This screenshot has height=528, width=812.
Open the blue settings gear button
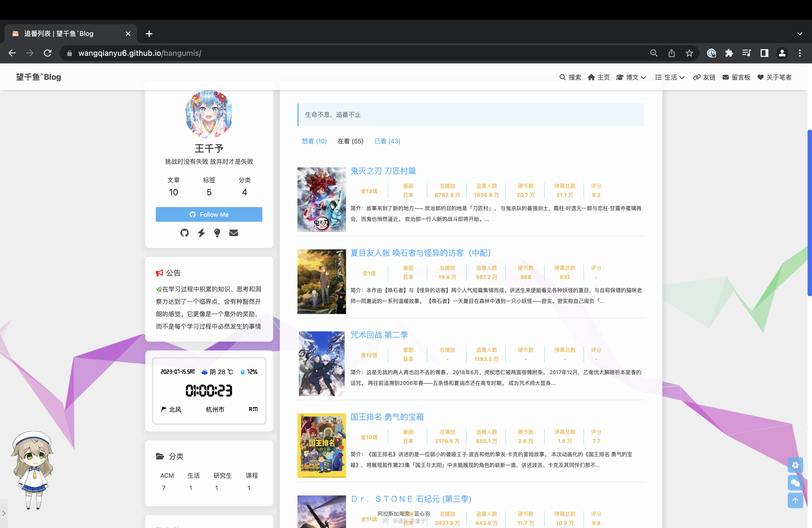coord(795,465)
